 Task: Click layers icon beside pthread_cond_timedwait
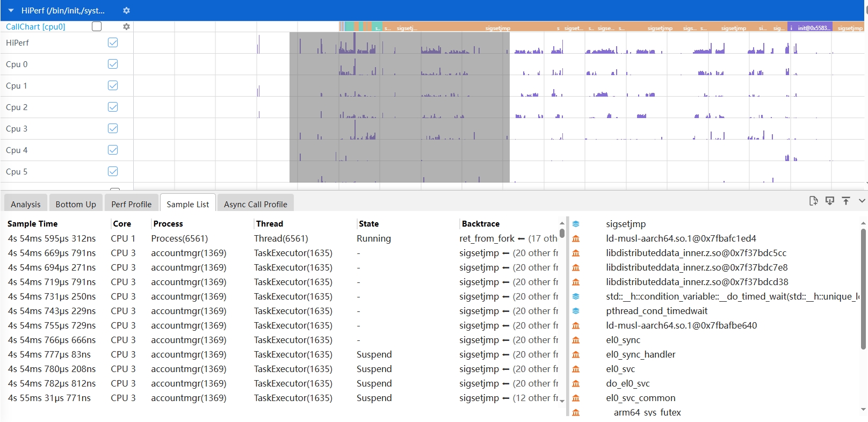pyautogui.click(x=576, y=311)
